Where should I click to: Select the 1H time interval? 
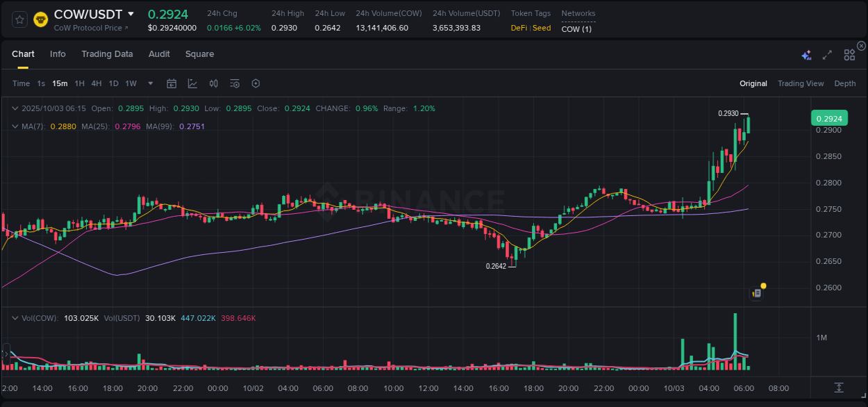tap(81, 83)
